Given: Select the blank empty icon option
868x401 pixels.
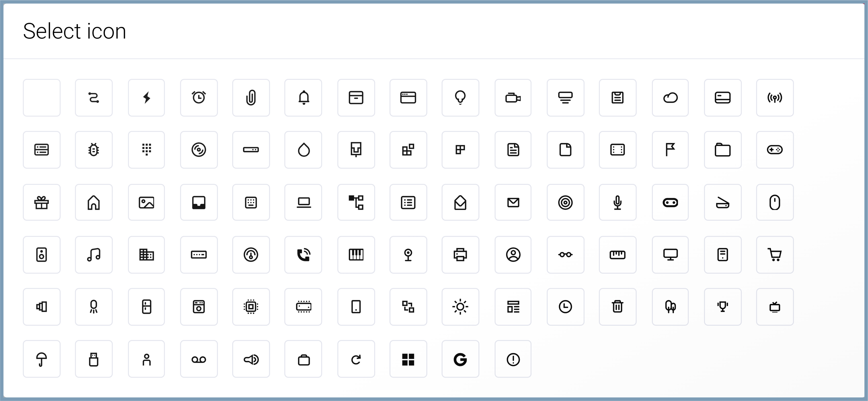Looking at the screenshot, I should (41, 98).
